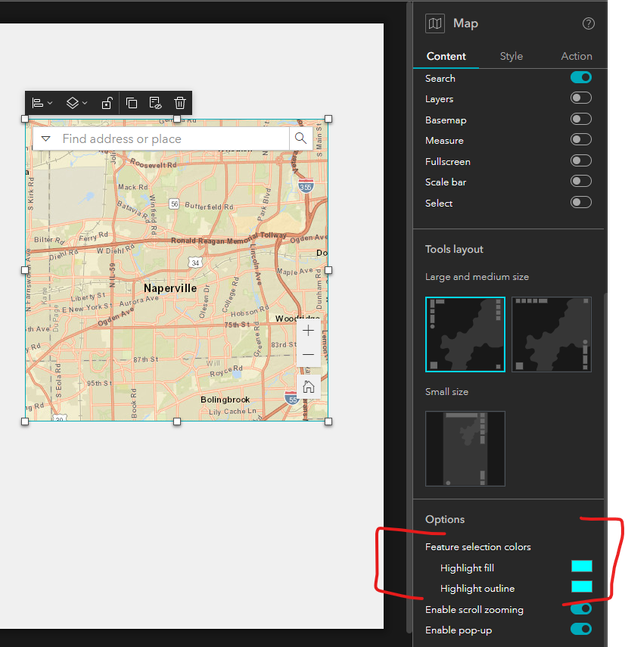
Task: Click the top-left resize handle of map
Action: coord(25,119)
